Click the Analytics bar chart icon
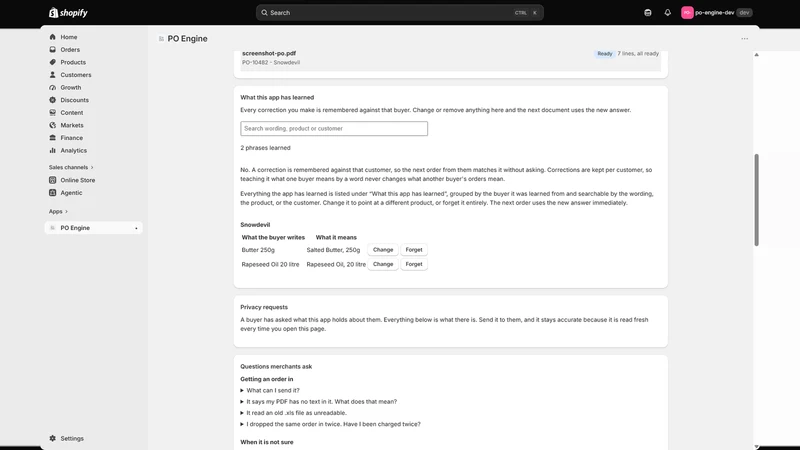 (53, 151)
